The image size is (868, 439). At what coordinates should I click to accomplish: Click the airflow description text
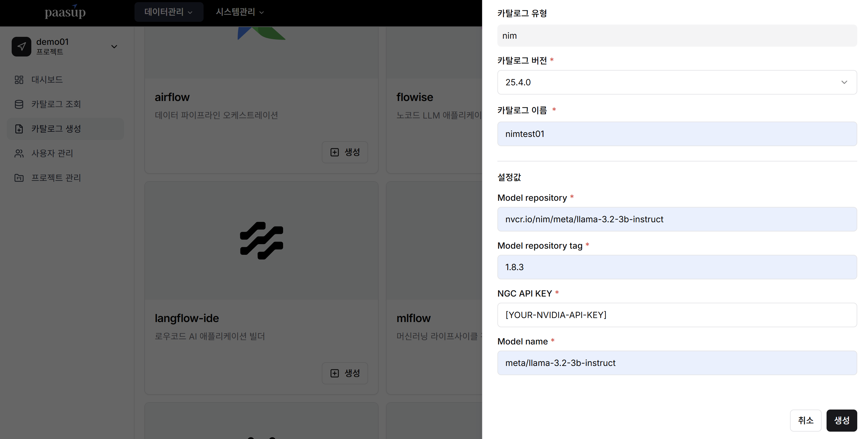click(216, 115)
